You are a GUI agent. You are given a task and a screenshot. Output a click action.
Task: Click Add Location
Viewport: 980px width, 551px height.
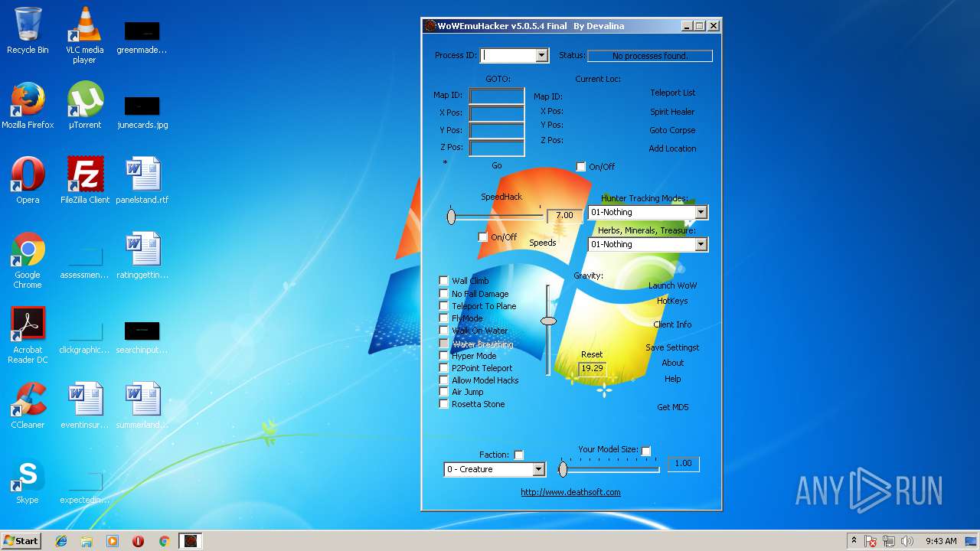(x=672, y=148)
